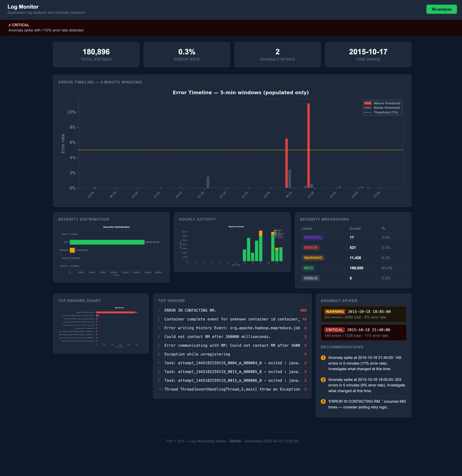Screen dimensions: 462x476
Task: Click recommendation number 3 circle icon
Action: tap(323, 401)
